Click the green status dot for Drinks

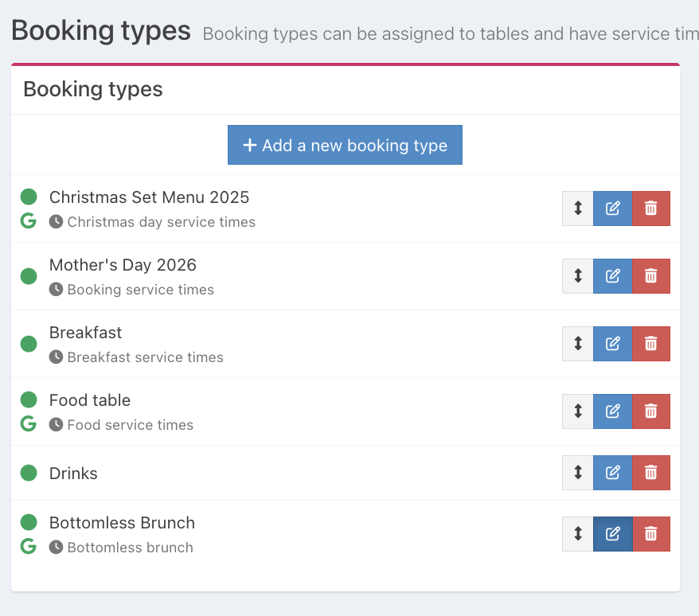tap(29, 474)
